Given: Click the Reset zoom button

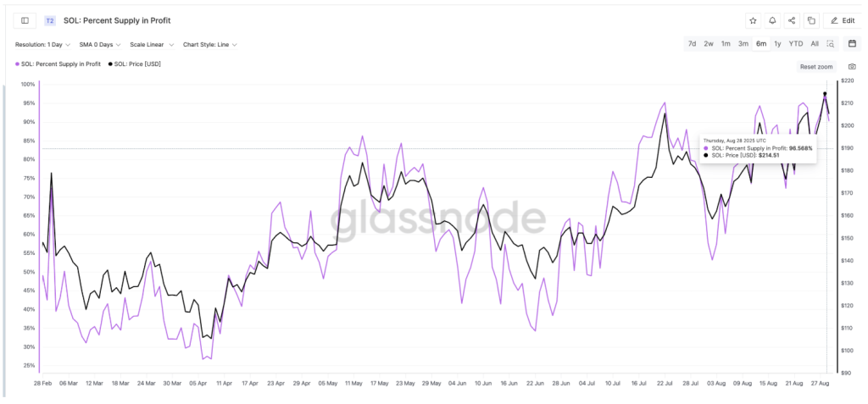Looking at the screenshot, I should (x=816, y=66).
